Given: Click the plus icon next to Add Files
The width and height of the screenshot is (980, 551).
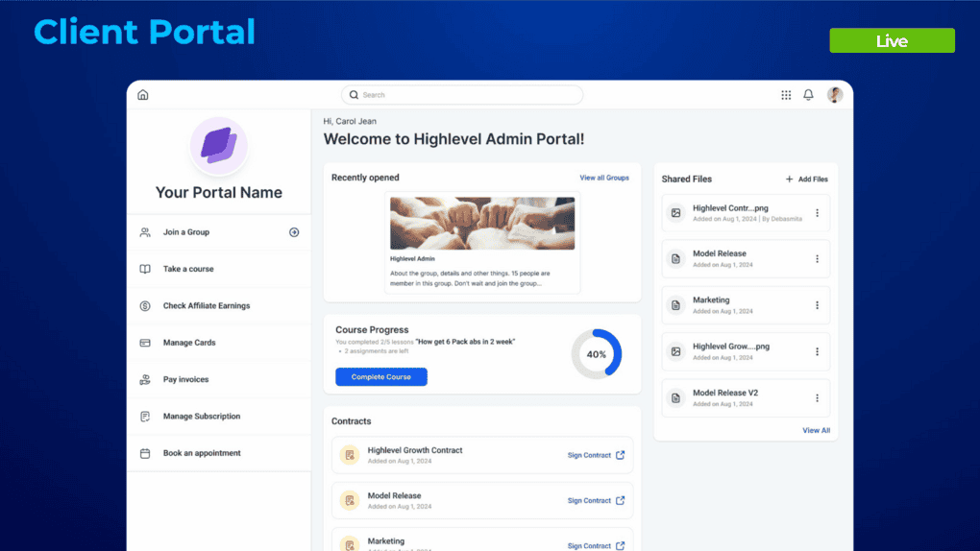Looking at the screenshot, I should 790,180.
